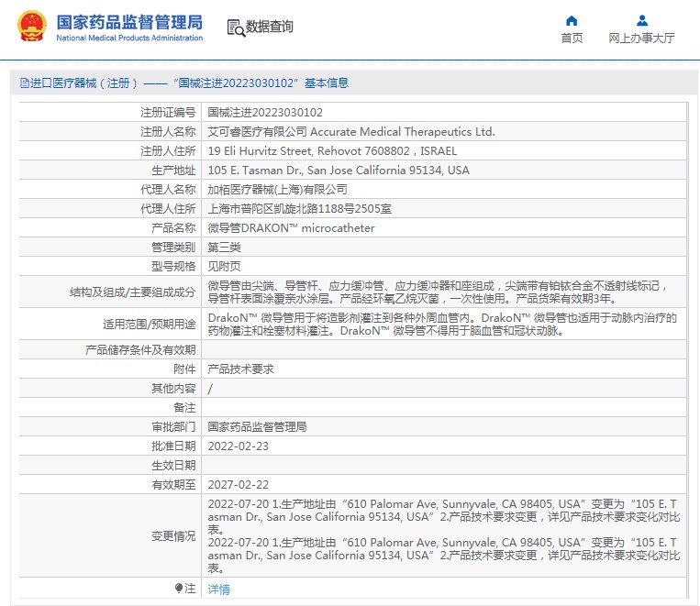The width and height of the screenshot is (700, 606).
Task: Click the 批准日期 label
Action: click(173, 446)
